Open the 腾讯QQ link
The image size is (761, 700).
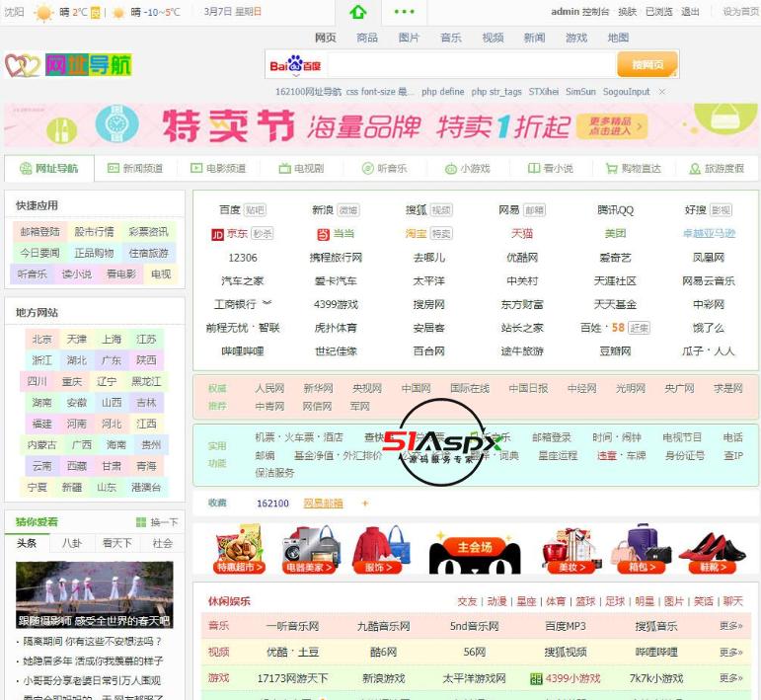615,210
